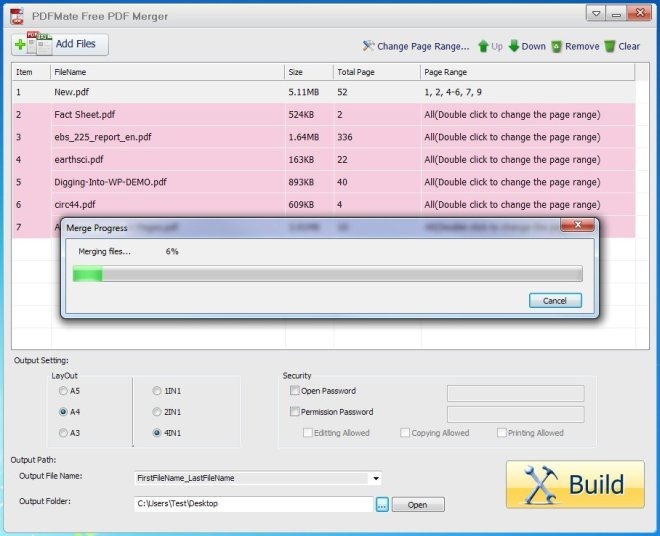Select the earthsci.pdf file

[x=323, y=160]
